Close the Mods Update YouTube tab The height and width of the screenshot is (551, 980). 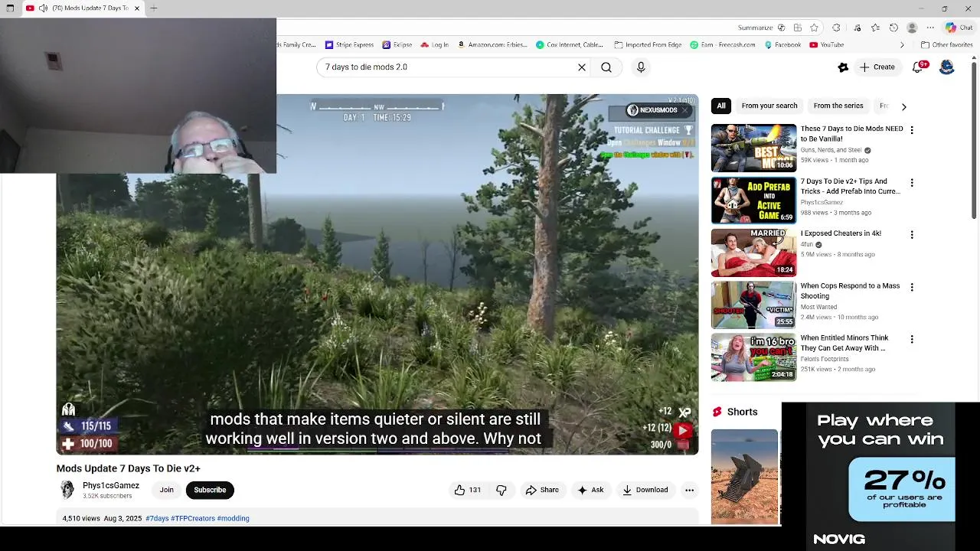click(x=137, y=8)
